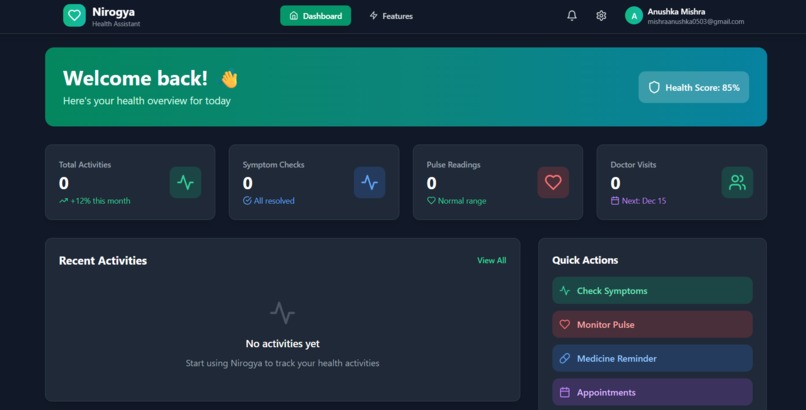Click the +12% this month text
Image resolution: width=806 pixels, height=410 pixels.
click(100, 201)
